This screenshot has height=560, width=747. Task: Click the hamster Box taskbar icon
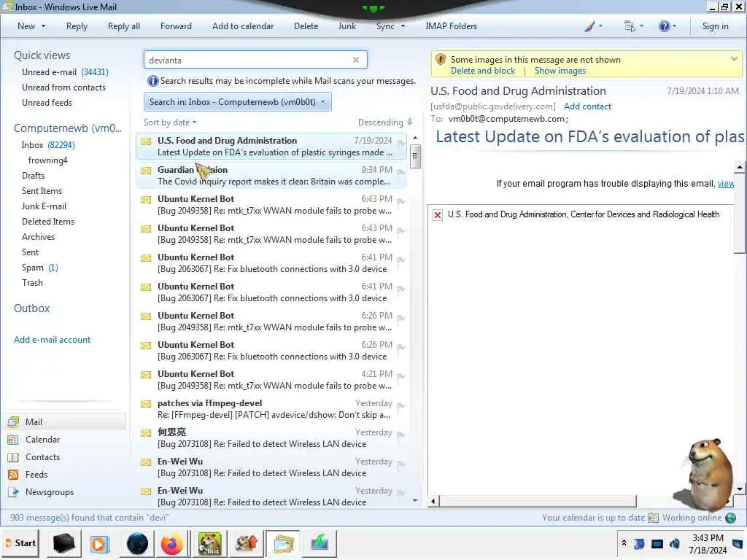pos(209,544)
